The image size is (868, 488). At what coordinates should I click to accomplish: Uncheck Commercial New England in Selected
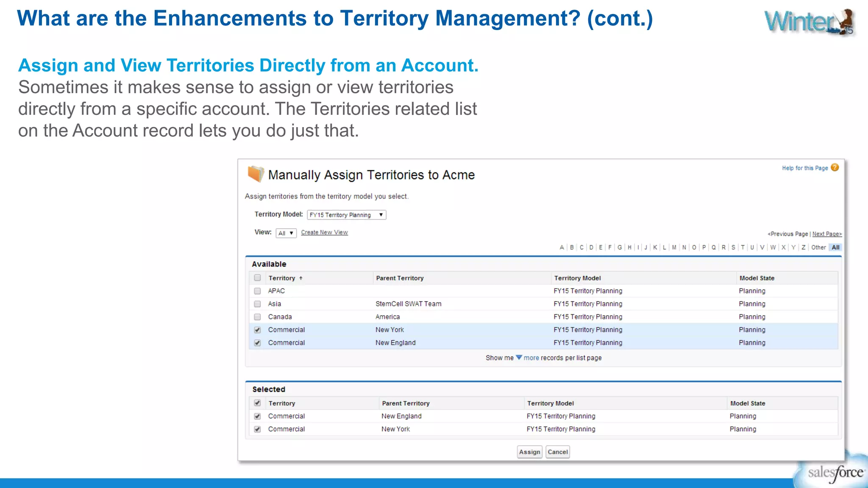(257, 416)
